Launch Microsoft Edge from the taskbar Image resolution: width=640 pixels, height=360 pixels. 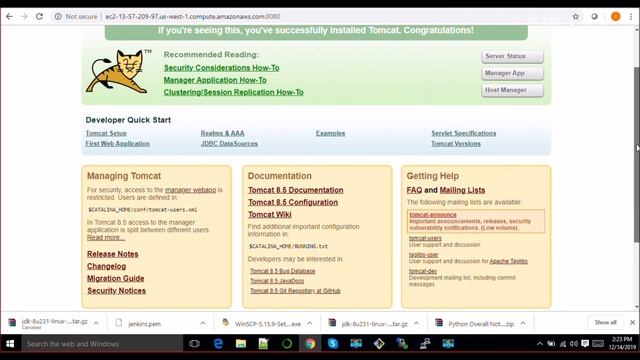[x=218, y=344]
